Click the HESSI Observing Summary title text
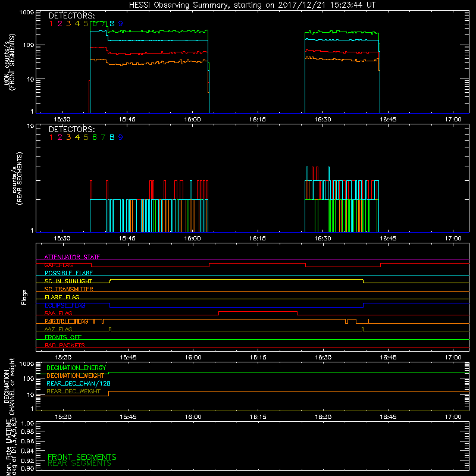This screenshot has height=476, width=476. tap(252, 5)
